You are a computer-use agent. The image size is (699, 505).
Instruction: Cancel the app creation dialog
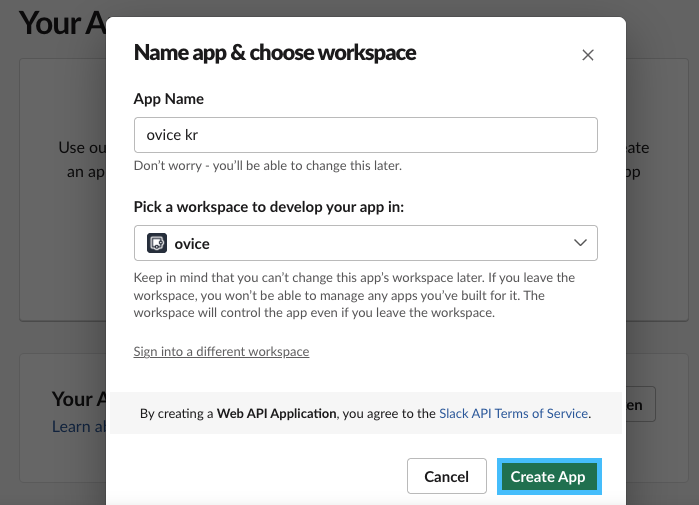pyautogui.click(x=446, y=476)
